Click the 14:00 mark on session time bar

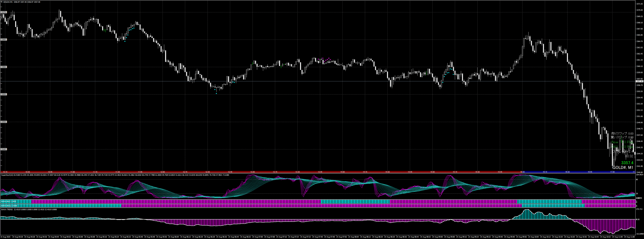pyautogui.click(x=342, y=172)
